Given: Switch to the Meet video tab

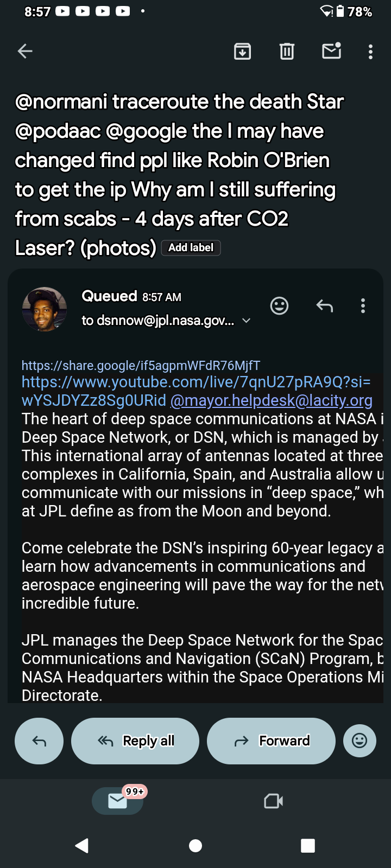Looking at the screenshot, I should 273,801.
